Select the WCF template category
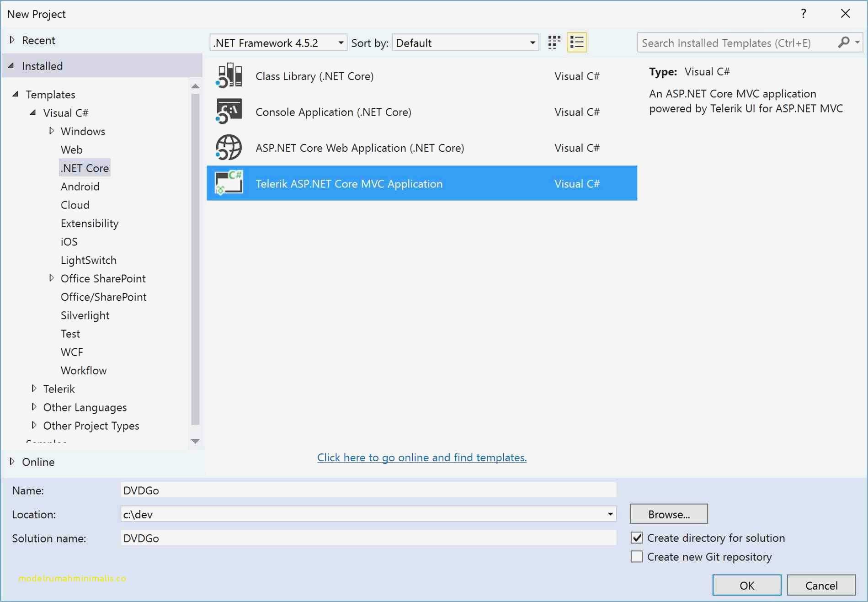868x602 pixels. (x=72, y=352)
